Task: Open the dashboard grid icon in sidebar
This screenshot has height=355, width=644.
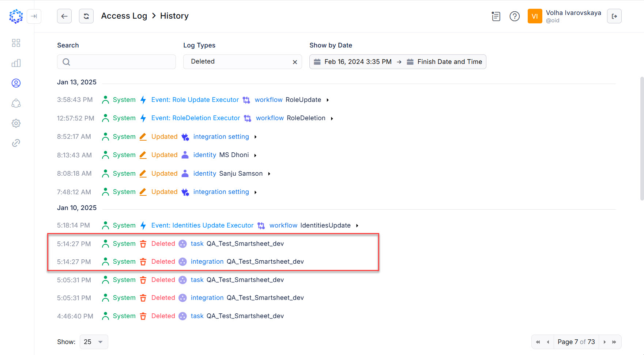Action: (x=16, y=43)
